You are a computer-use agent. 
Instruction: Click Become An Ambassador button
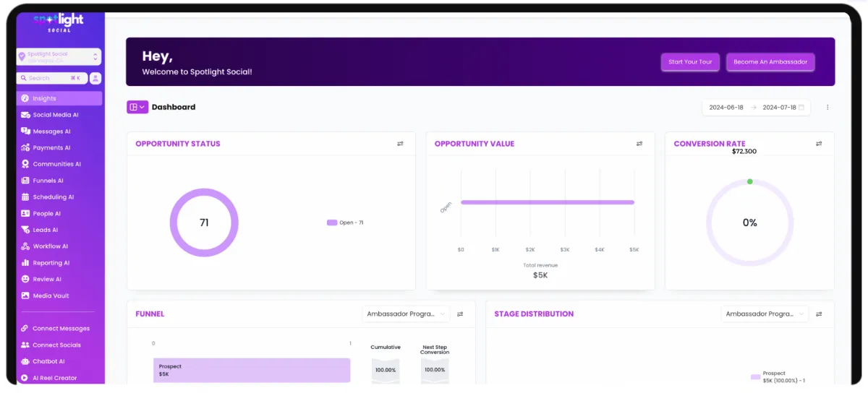770,62
